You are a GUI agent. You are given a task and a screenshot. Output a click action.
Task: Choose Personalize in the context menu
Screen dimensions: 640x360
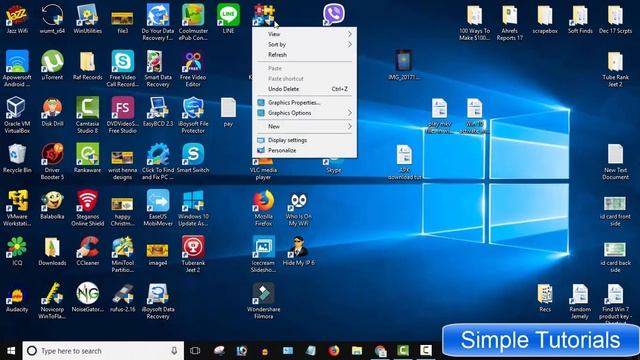[304, 150]
